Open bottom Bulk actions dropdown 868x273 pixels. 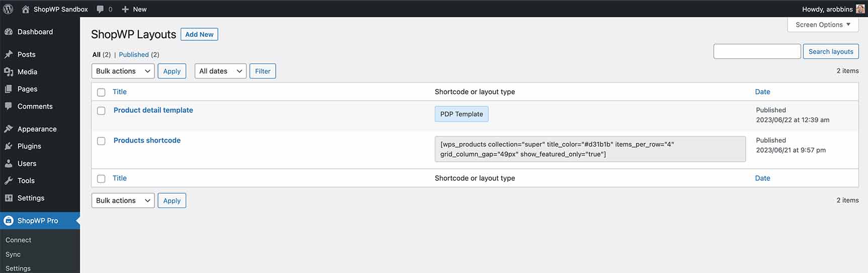123,200
